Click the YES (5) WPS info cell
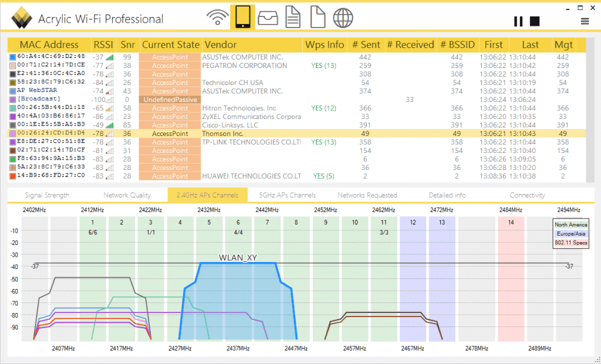This screenshot has height=364, width=601. pos(323,176)
